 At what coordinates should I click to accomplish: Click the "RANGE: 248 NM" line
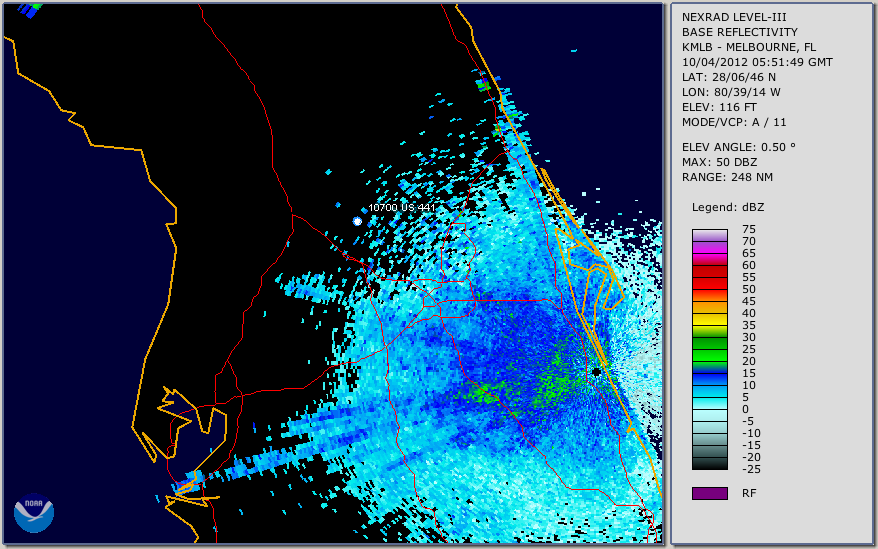[x=727, y=177]
